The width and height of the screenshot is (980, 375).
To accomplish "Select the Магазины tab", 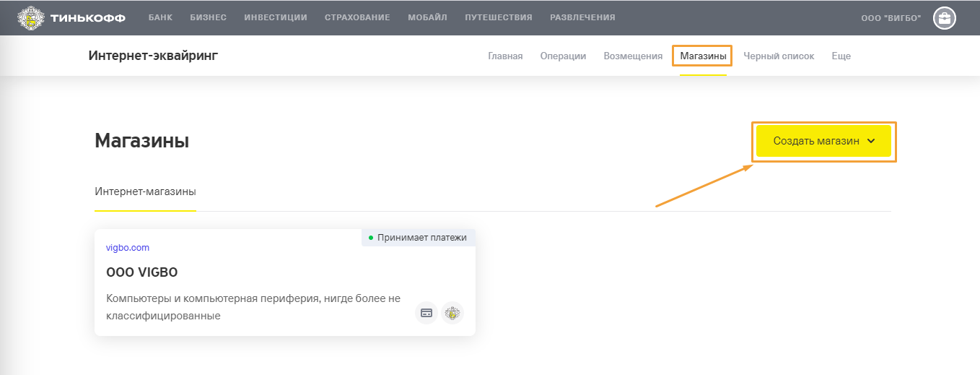I will [703, 56].
